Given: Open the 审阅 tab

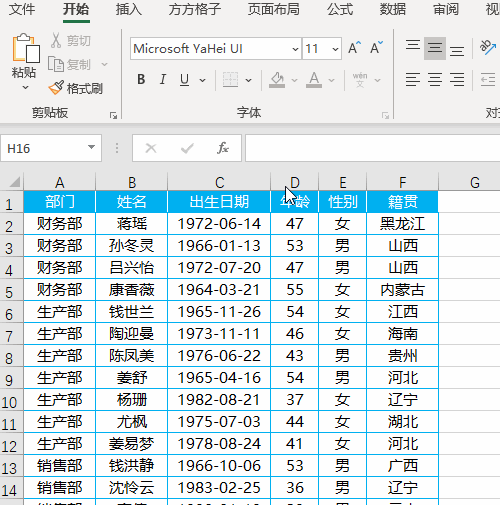Looking at the screenshot, I should [446, 9].
